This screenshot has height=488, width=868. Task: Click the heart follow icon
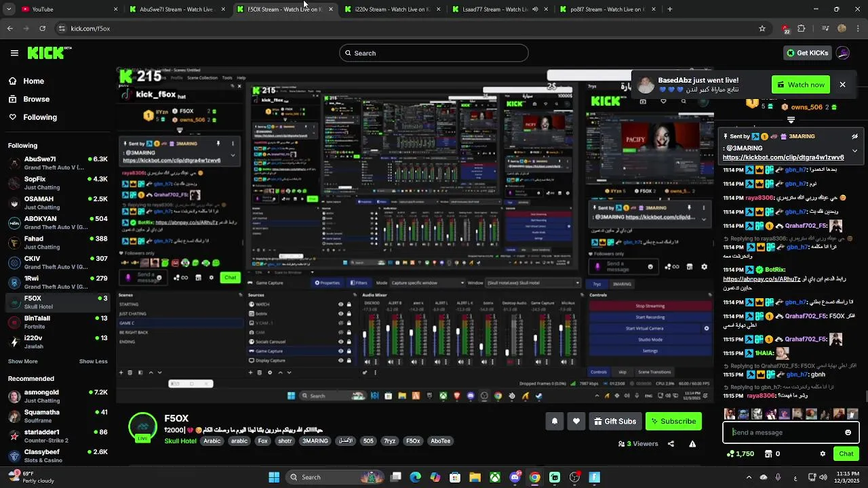[x=576, y=421]
